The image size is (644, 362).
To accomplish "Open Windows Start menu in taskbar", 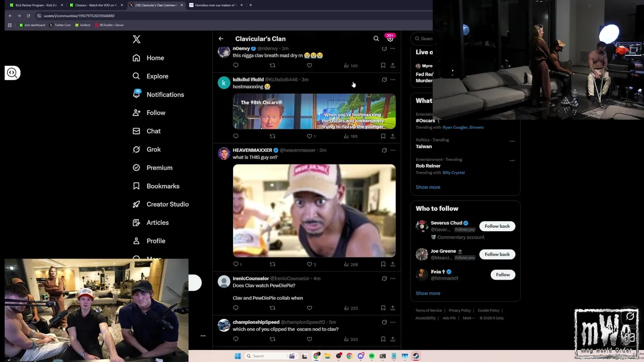I will 237,356.
